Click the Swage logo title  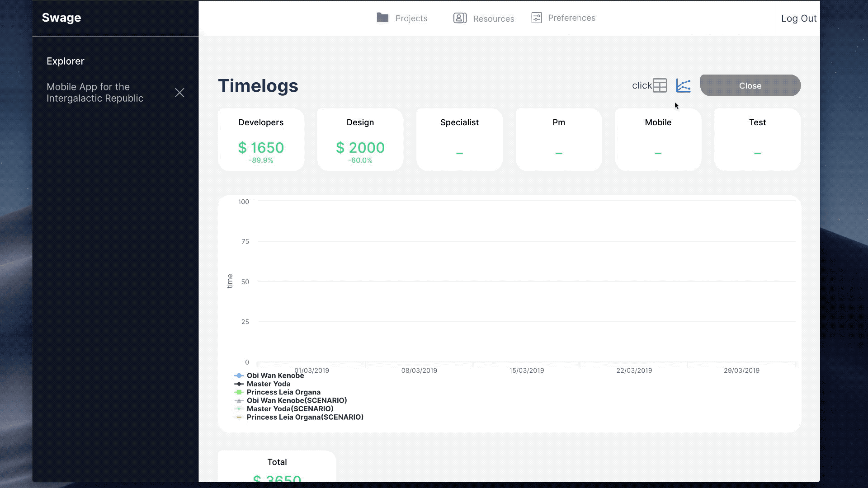tap(61, 18)
